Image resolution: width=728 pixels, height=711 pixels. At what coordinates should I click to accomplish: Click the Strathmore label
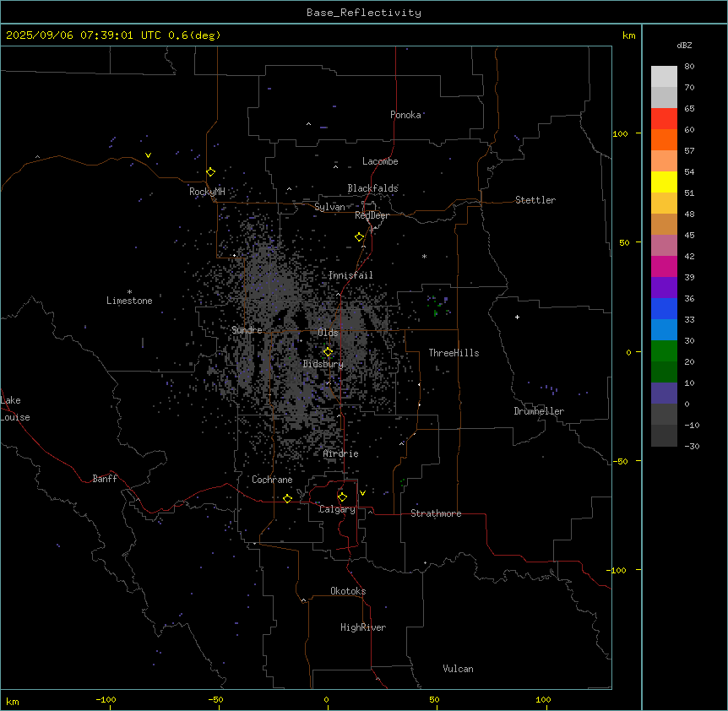pos(436,513)
